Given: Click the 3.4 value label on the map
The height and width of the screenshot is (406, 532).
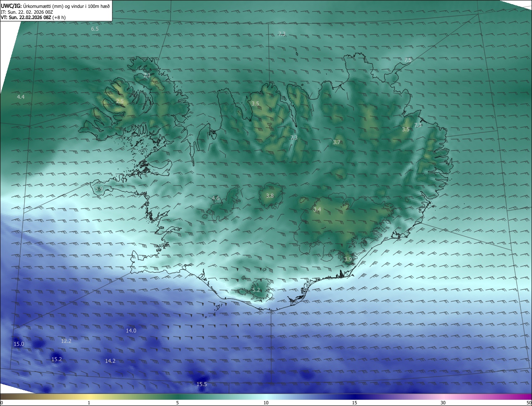Looking at the screenshot, I should point(317,210).
